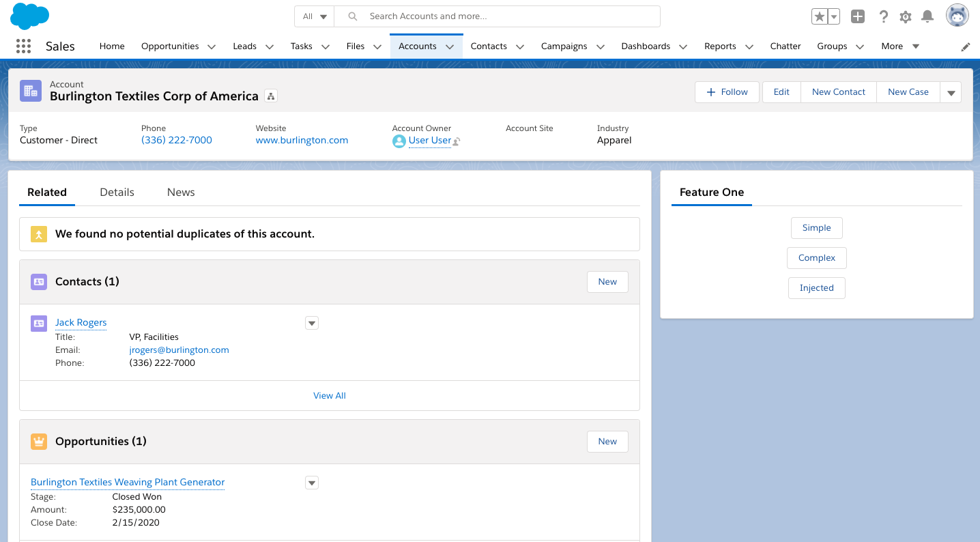980x542 pixels.
Task: Expand the Tasks nav dropdown chevron
Action: [326, 46]
